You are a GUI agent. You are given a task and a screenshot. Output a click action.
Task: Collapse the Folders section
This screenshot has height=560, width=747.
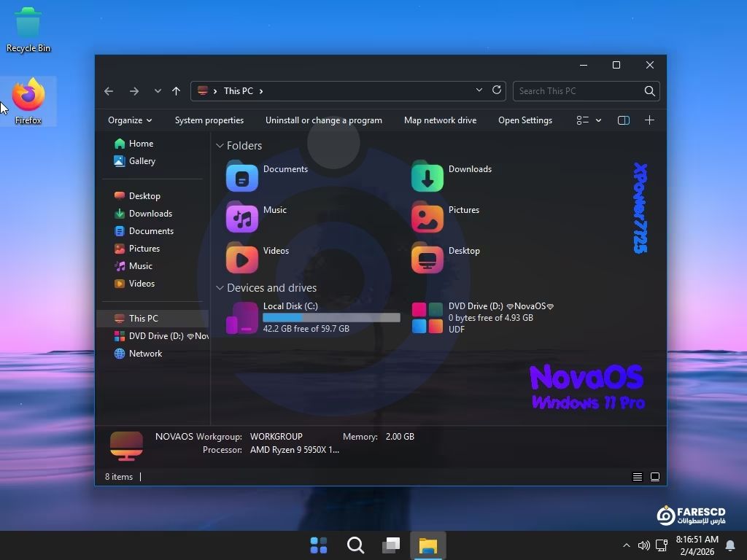(x=220, y=146)
